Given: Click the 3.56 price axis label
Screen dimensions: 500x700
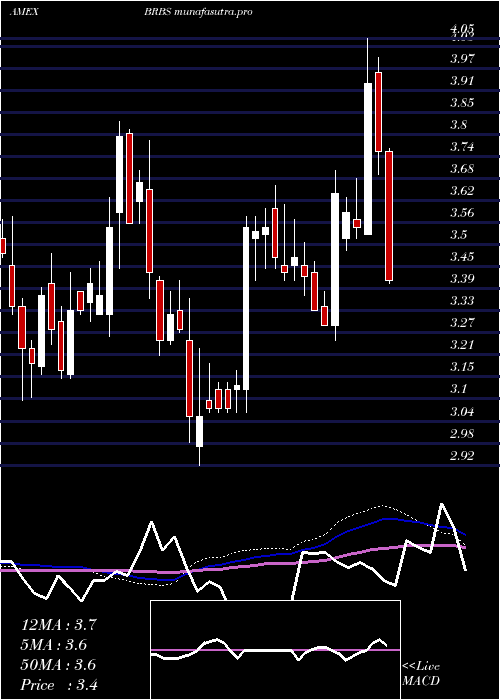Looking at the screenshot, I should 462,212.
